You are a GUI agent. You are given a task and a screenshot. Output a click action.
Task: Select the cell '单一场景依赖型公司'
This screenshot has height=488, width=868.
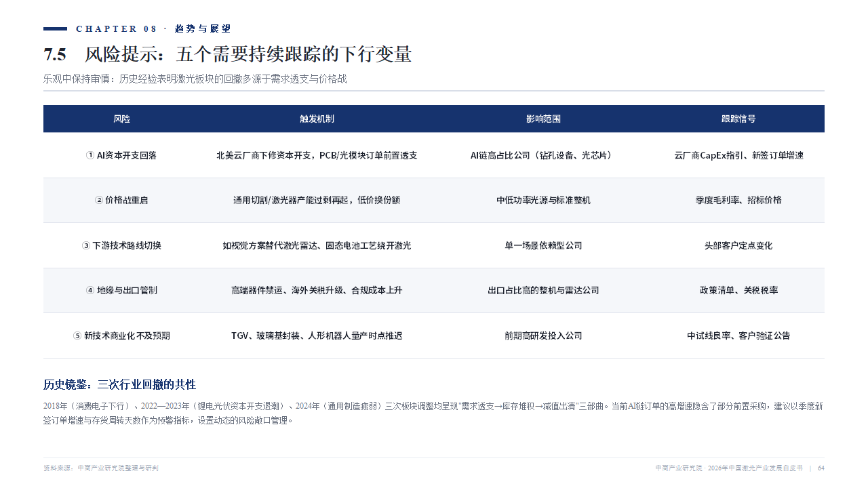543,245
